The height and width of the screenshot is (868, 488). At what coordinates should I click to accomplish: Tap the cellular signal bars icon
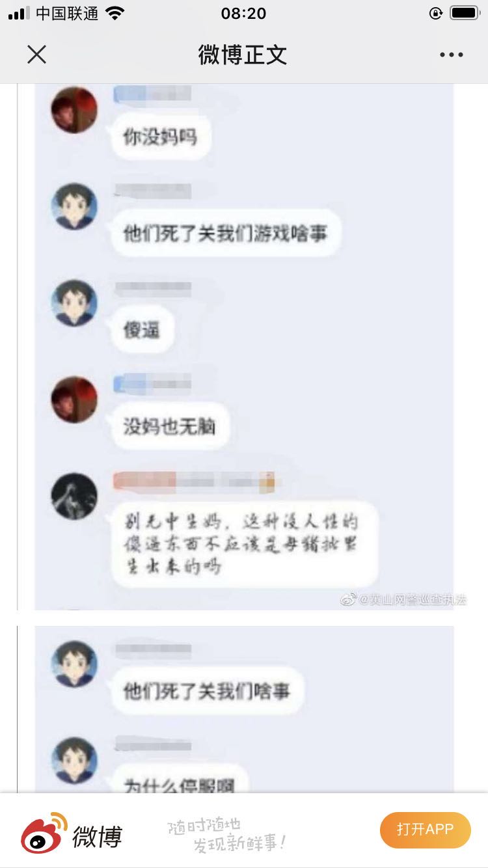click(19, 13)
